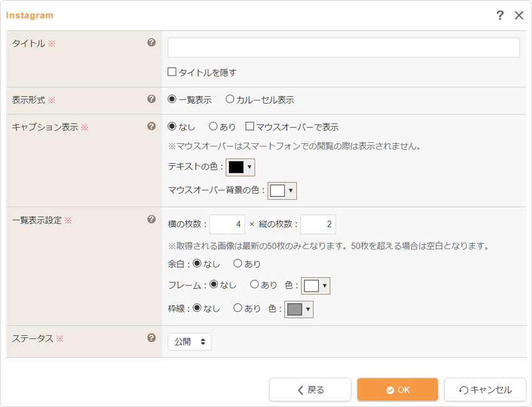Screen dimensions: 532x407
Task: Enable マウスオーバーで表示 checkbox
Action: click(x=250, y=126)
